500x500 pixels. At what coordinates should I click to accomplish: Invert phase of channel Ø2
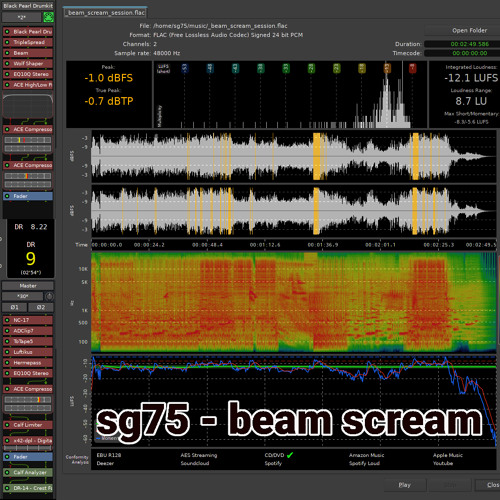[41, 307]
